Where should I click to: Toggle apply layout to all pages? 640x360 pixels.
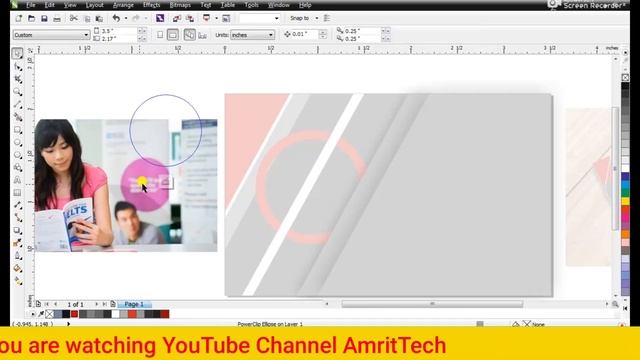coord(189,35)
